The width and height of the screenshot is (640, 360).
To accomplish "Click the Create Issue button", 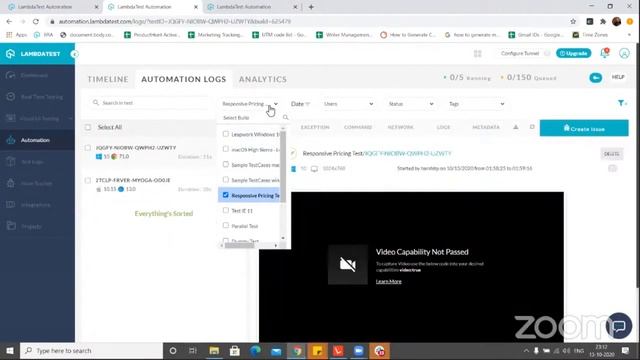I will 584,128.
